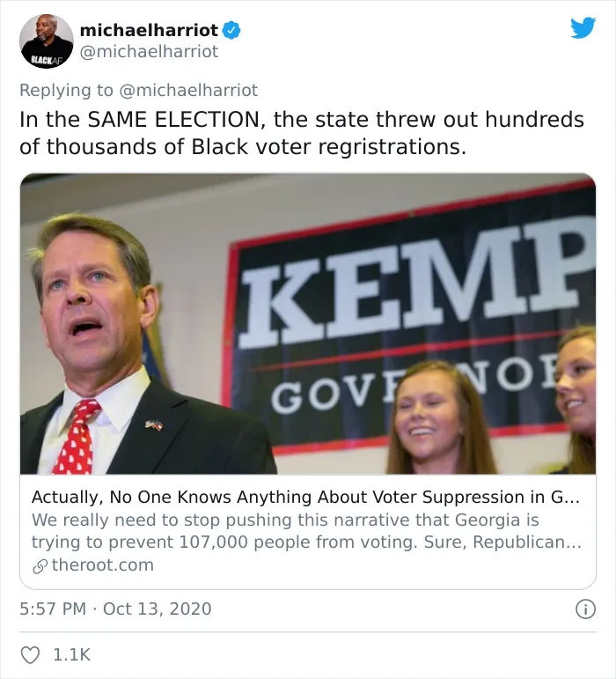Open the Kemp article preview image
Viewport: 616px width, 679px height.
[x=308, y=323]
